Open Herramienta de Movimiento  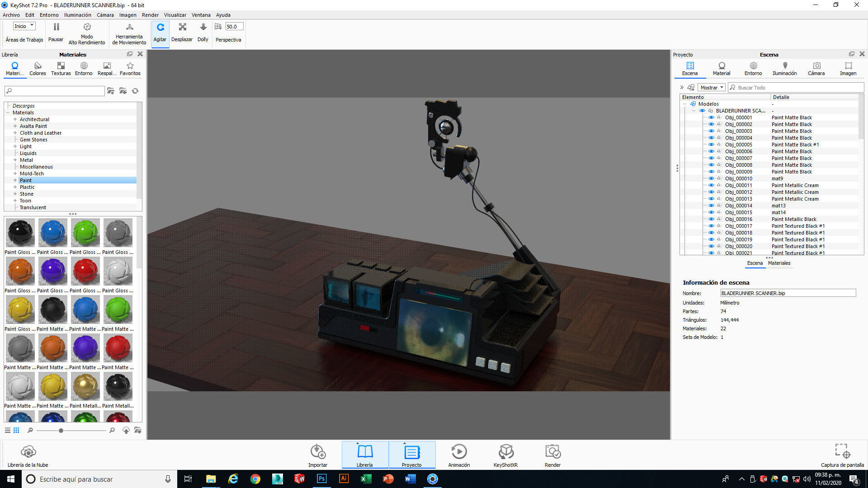pyautogui.click(x=129, y=33)
